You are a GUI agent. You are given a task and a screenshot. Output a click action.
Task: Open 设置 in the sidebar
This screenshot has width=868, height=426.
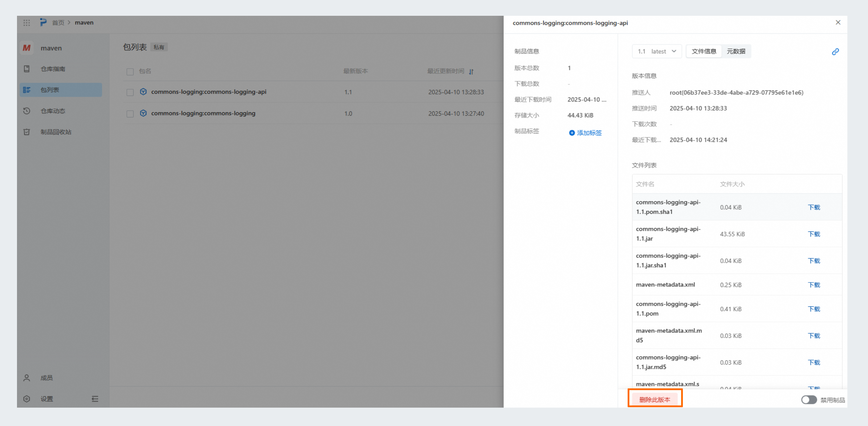[46, 399]
